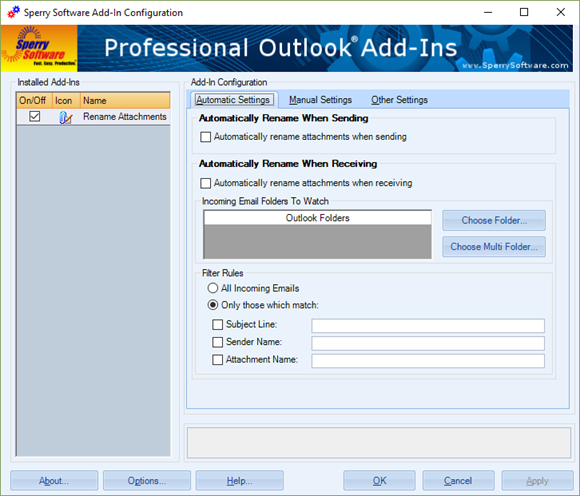Open the Manual Settings tab
The image size is (580, 496).
tap(320, 100)
